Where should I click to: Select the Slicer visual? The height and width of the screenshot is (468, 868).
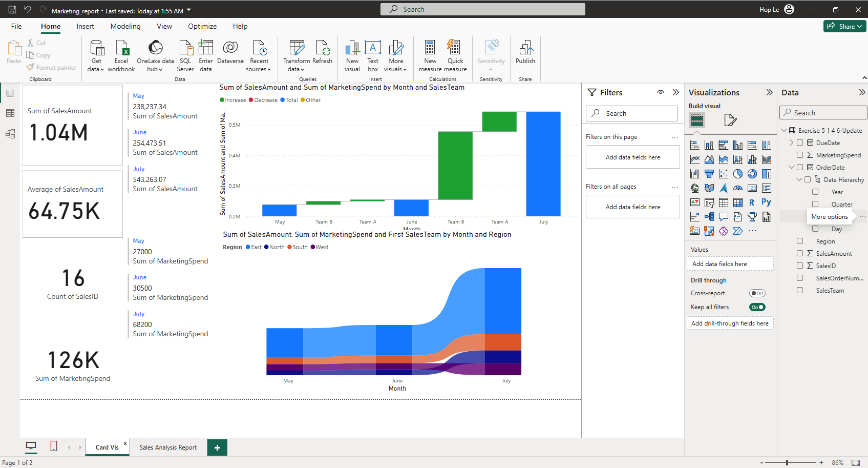pos(709,202)
